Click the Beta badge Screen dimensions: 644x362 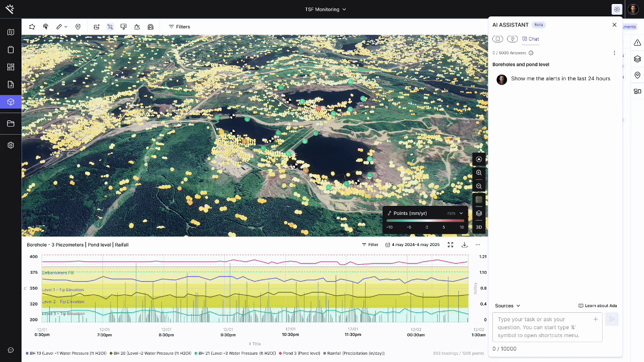(x=538, y=25)
